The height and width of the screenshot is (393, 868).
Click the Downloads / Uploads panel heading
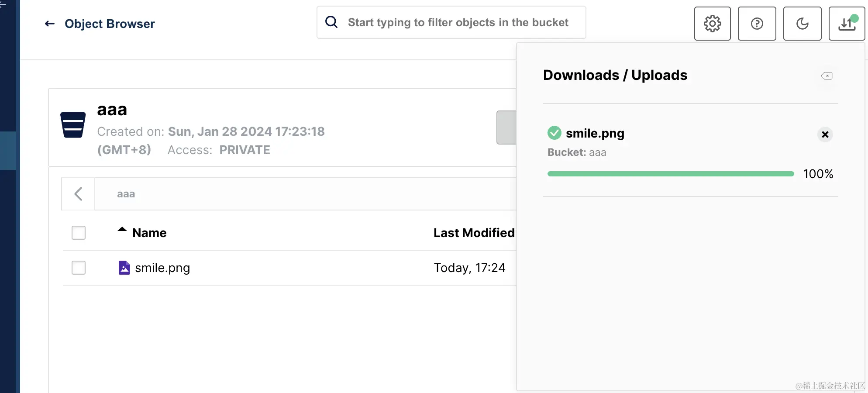point(615,75)
